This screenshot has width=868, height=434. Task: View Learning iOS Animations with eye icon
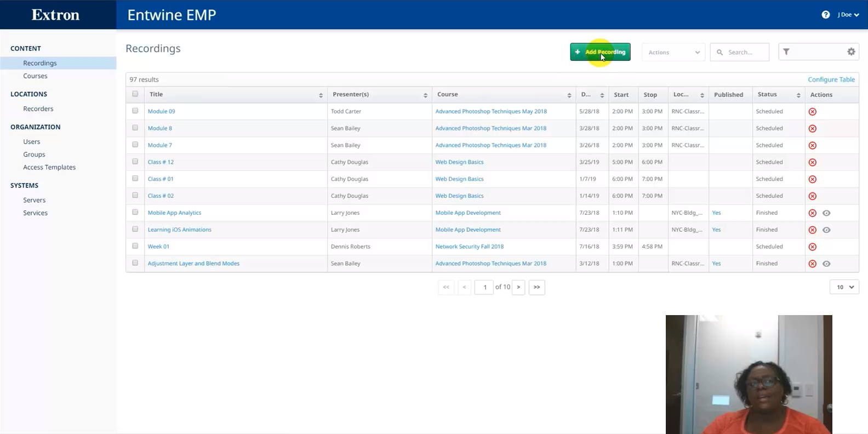click(x=826, y=230)
